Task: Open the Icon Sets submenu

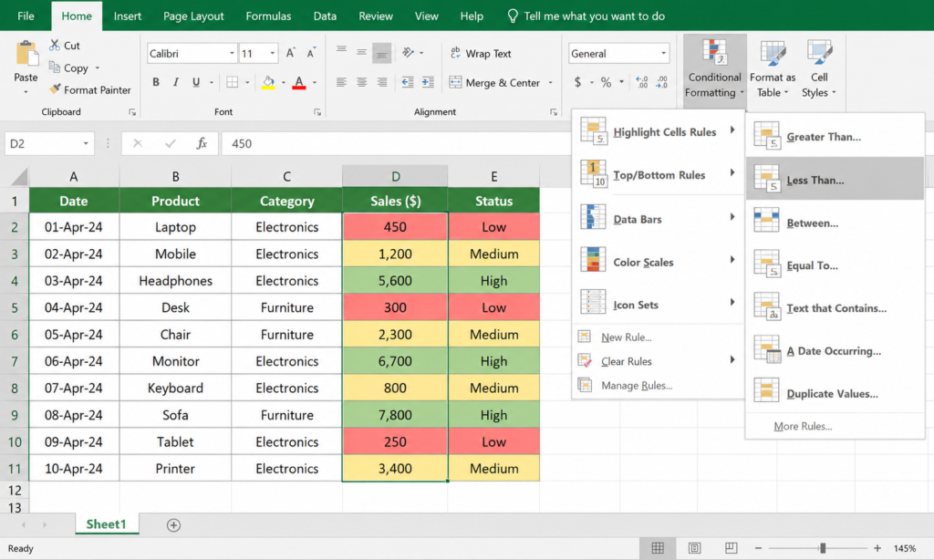Action: (x=658, y=305)
